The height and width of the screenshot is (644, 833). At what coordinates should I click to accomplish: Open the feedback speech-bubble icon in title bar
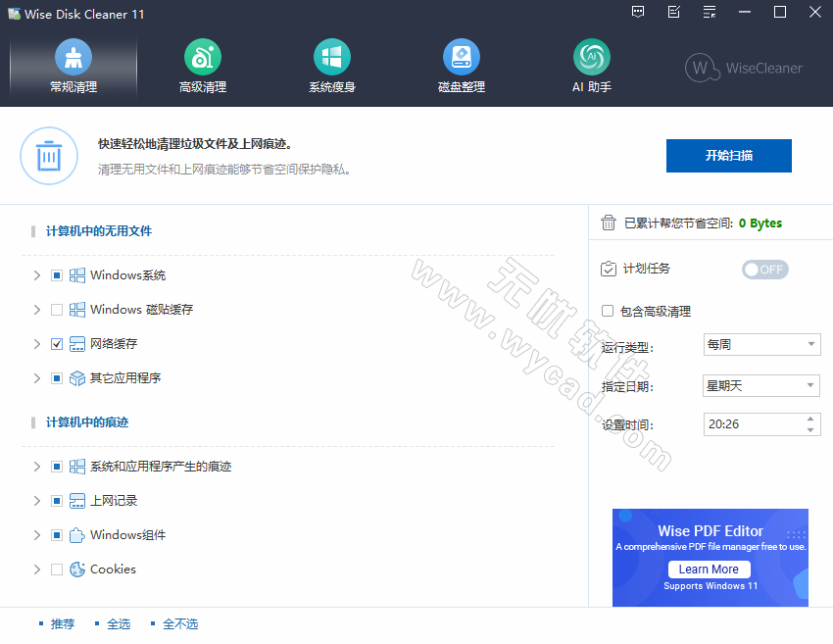638,13
